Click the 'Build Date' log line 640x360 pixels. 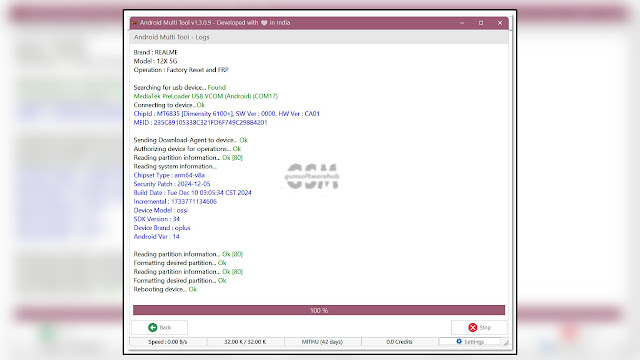point(192,193)
